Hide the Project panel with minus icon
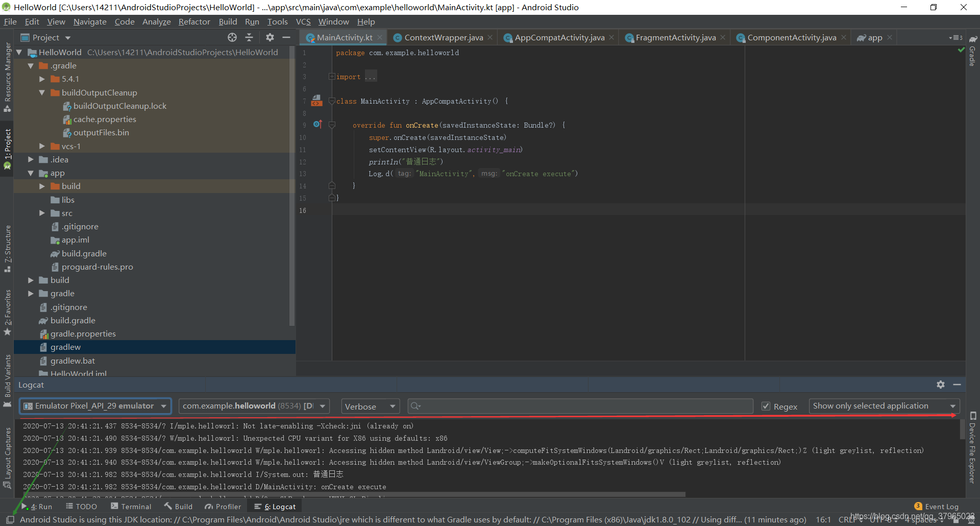Image resolution: width=980 pixels, height=526 pixels. (286, 37)
